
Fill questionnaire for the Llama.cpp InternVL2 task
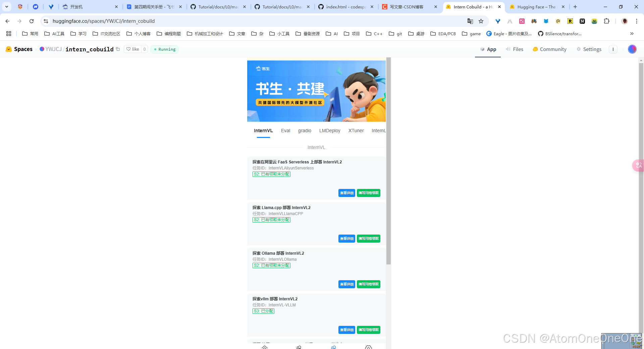point(368,239)
